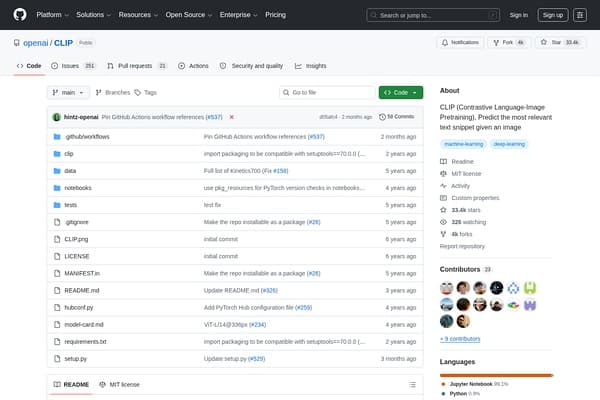Open the Update setup.py commit message
Viewport: 600px width, 400px height.
pos(225,359)
